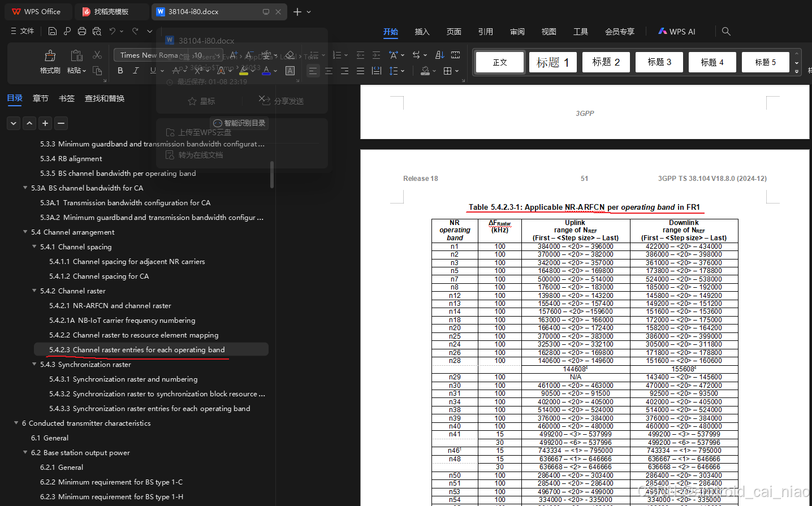Apply distributed alignment

[x=376, y=71]
